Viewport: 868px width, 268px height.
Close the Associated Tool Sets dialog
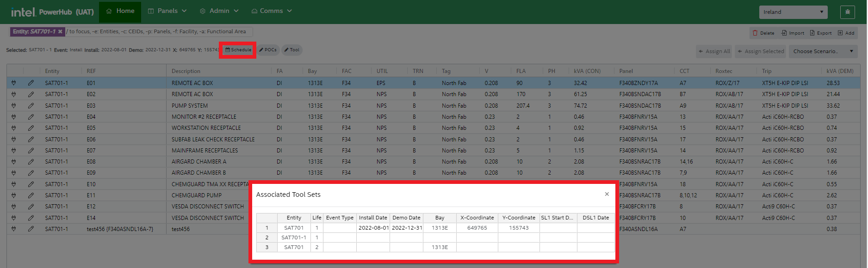(607, 194)
